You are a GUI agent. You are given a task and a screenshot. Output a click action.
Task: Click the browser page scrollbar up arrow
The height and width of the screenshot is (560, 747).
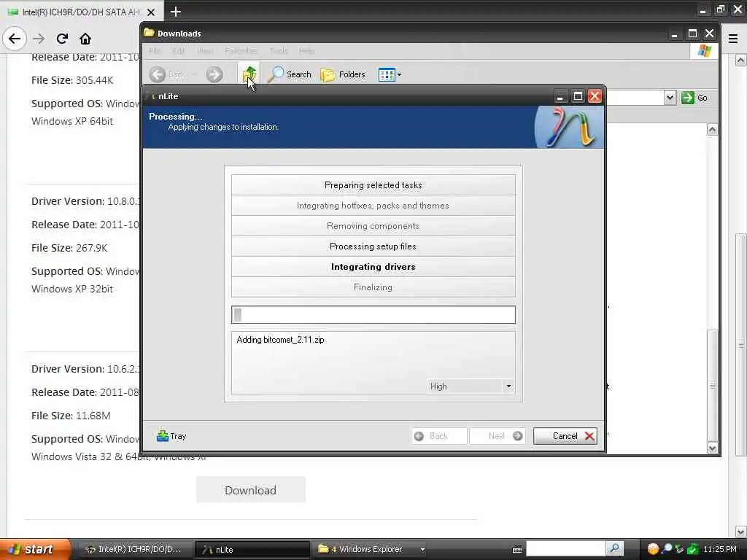pyautogui.click(x=741, y=60)
